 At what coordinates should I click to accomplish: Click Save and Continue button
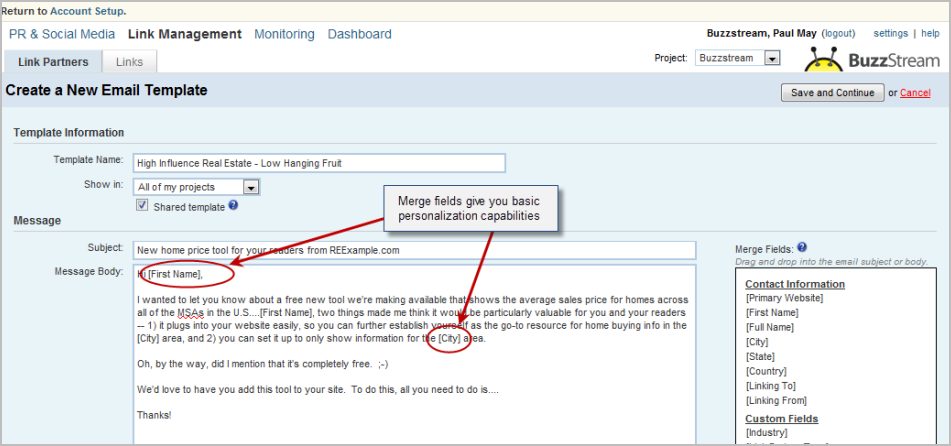click(x=833, y=93)
